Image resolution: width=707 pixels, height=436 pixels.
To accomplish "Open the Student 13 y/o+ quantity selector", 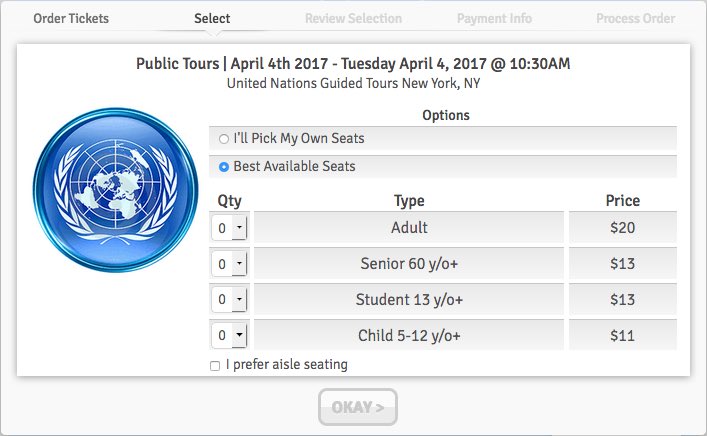I will [x=230, y=299].
